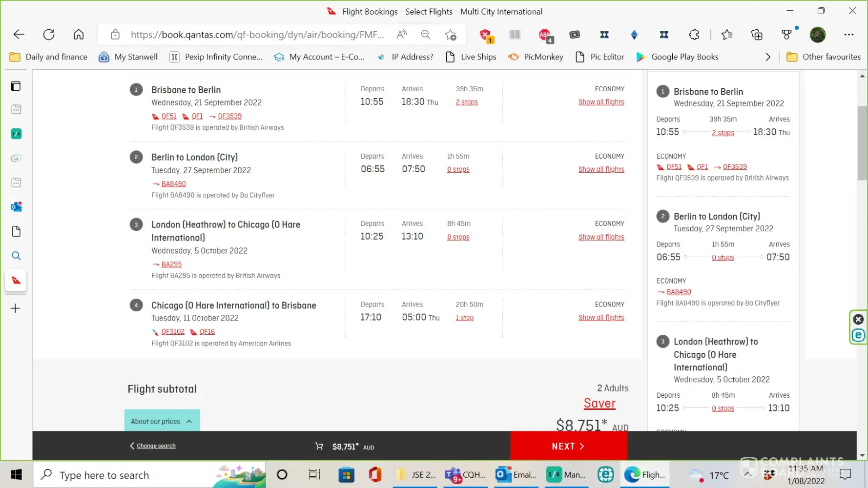This screenshot has width=868, height=488.
Task: View 2 stops details for Brisbane to Berlin
Action: point(467,102)
